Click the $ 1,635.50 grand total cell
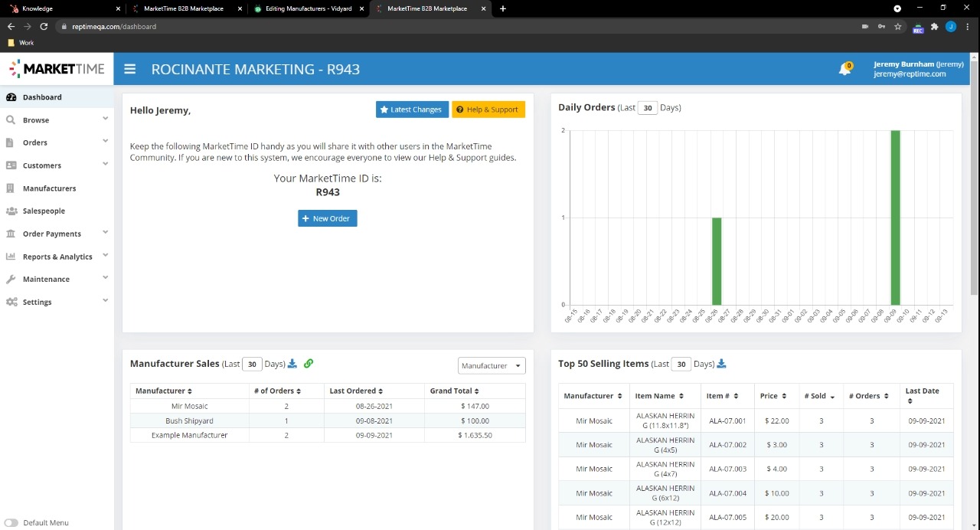 pos(475,435)
